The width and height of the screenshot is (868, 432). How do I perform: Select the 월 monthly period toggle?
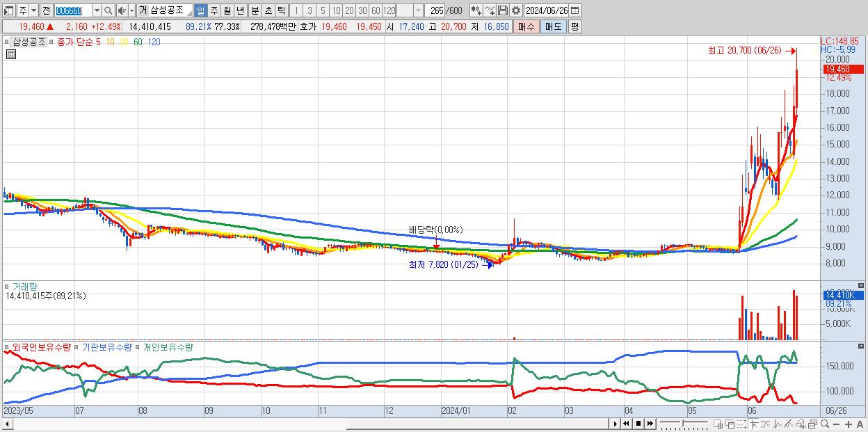227,10
